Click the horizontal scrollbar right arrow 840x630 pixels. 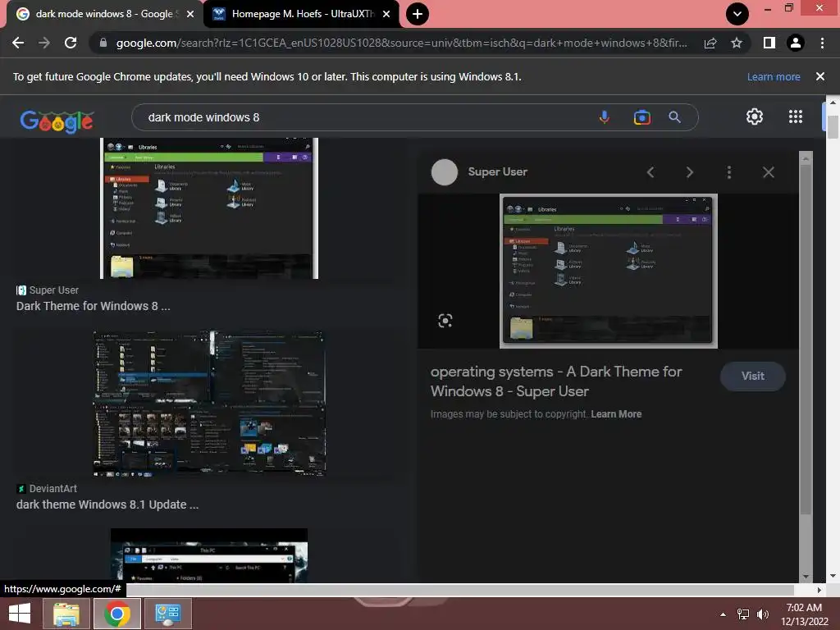pyautogui.click(x=819, y=590)
